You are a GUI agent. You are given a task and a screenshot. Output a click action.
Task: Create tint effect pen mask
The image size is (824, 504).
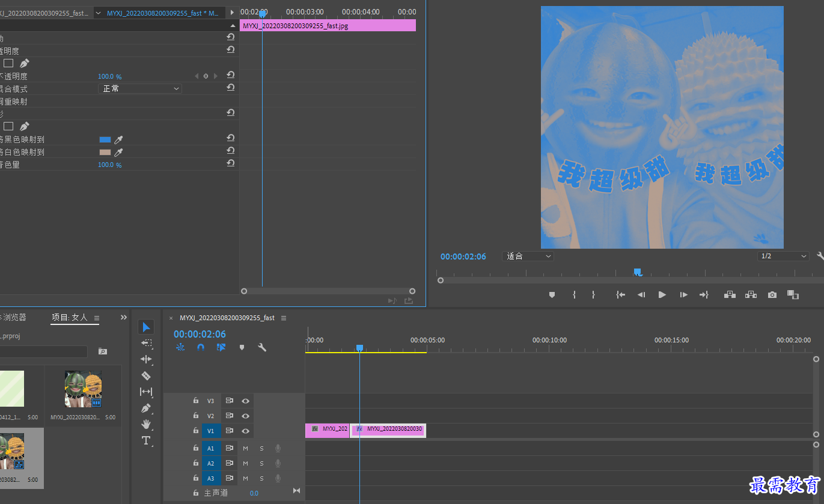coord(25,126)
